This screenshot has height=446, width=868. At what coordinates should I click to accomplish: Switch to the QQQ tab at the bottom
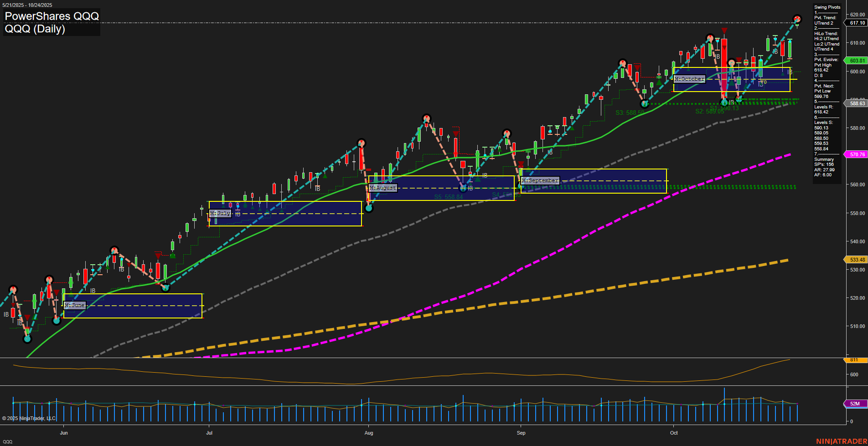[x=8, y=441]
